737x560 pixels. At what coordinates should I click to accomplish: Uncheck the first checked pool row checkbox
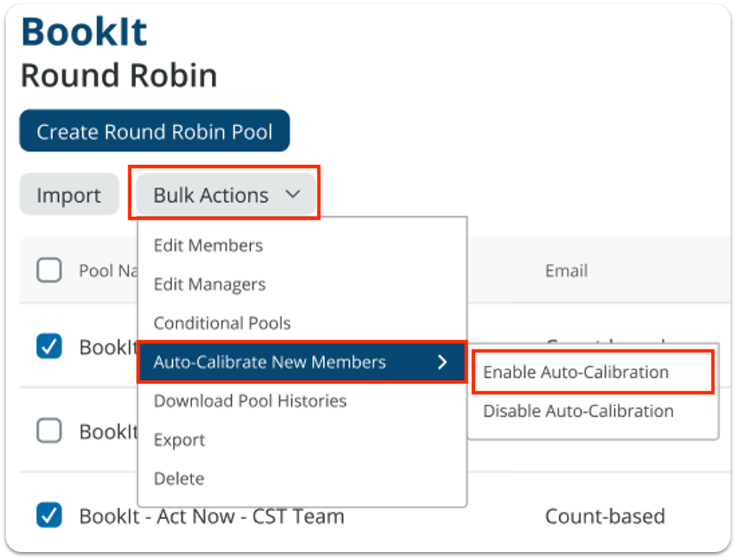pyautogui.click(x=49, y=346)
